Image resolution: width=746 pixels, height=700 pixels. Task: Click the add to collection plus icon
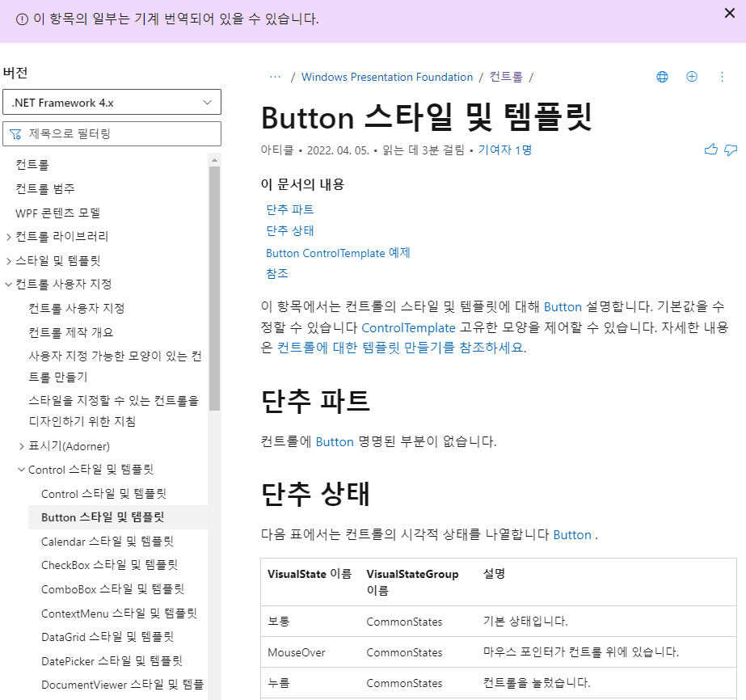coord(692,77)
